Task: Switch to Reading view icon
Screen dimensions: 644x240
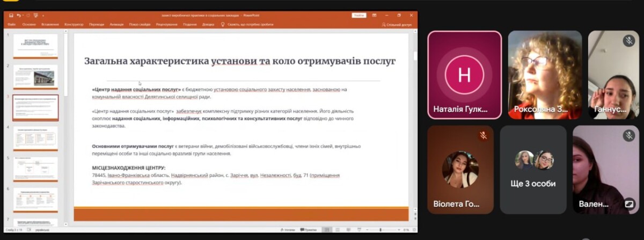Action: click(348, 230)
